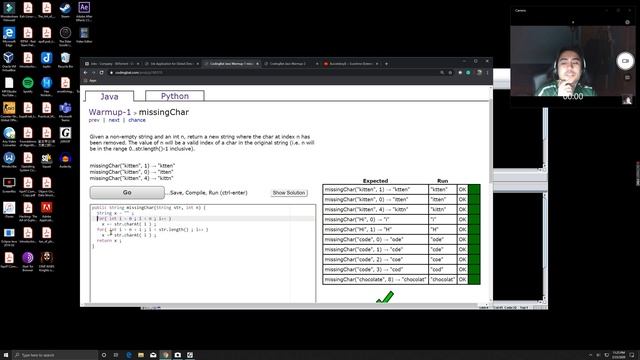Switch to the Python tab
This screenshot has height=360, width=640.
click(175, 96)
